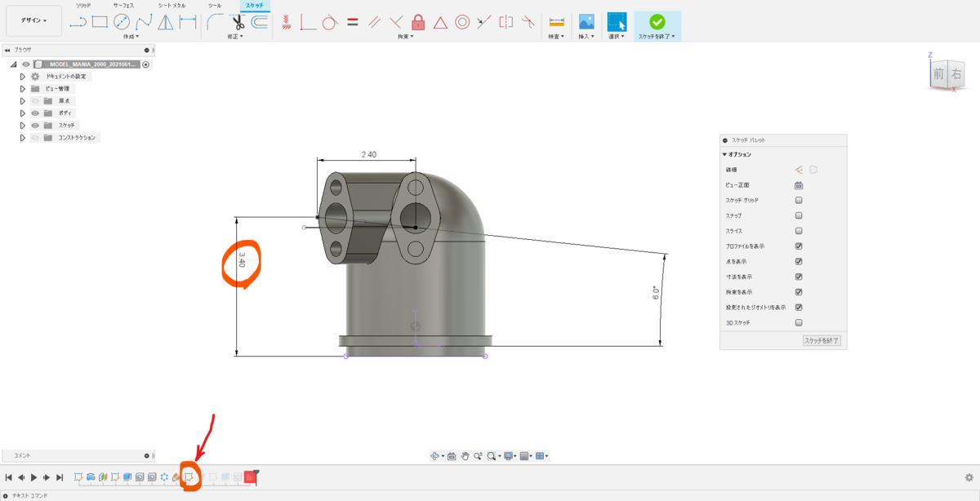Open the 作成 dropdown menu
Viewport: 980px width, 501px height.
click(131, 37)
